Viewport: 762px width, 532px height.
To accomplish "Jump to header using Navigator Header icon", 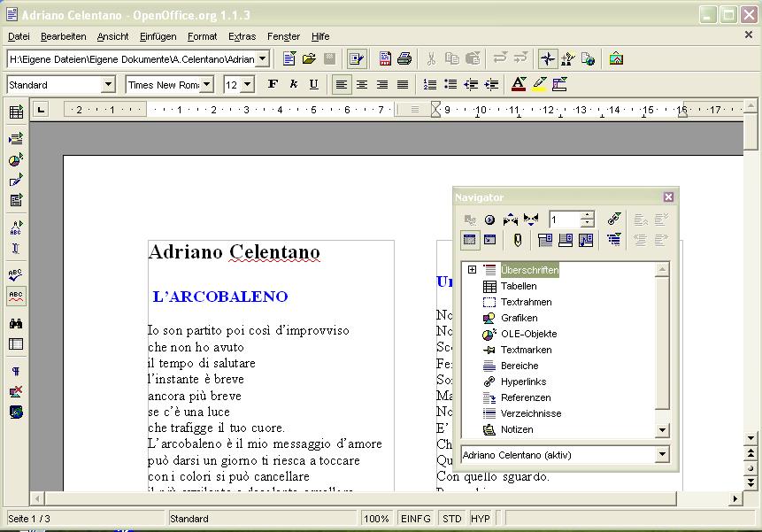I will tap(545, 240).
